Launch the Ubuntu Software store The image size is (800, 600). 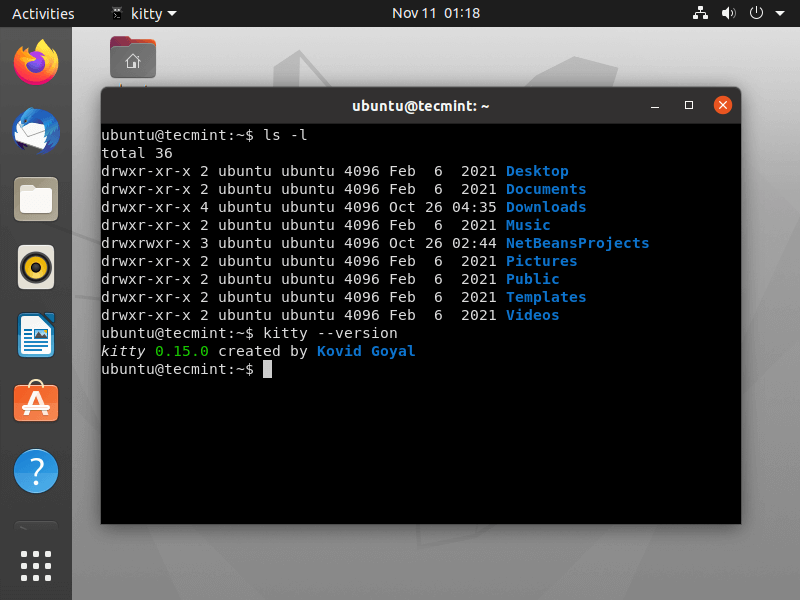click(x=35, y=403)
